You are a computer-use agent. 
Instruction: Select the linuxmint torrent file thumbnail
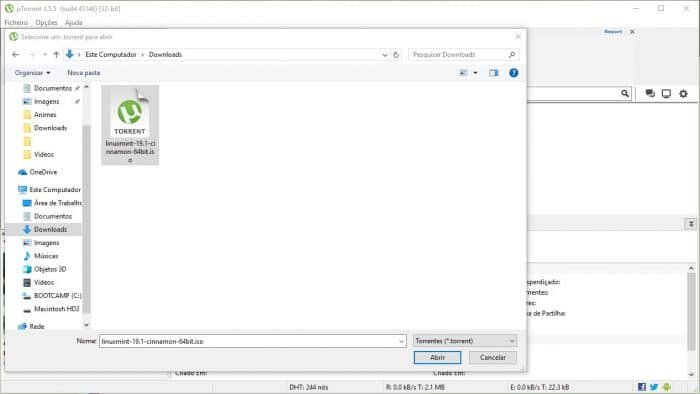[x=130, y=125]
